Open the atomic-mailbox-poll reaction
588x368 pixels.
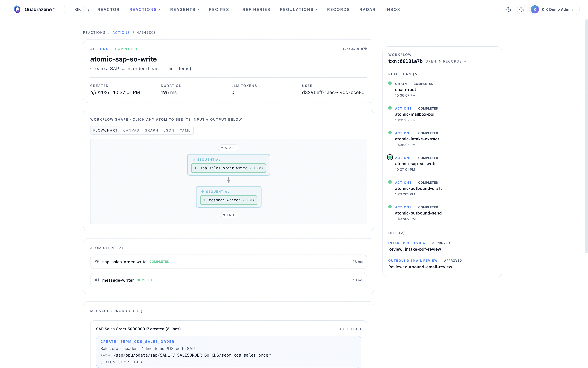(415, 114)
